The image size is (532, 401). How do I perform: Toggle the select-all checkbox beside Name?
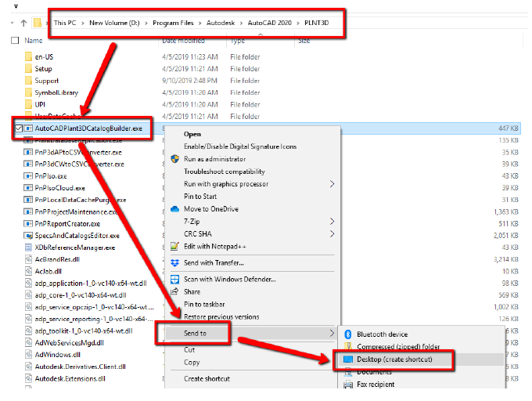click(15, 41)
